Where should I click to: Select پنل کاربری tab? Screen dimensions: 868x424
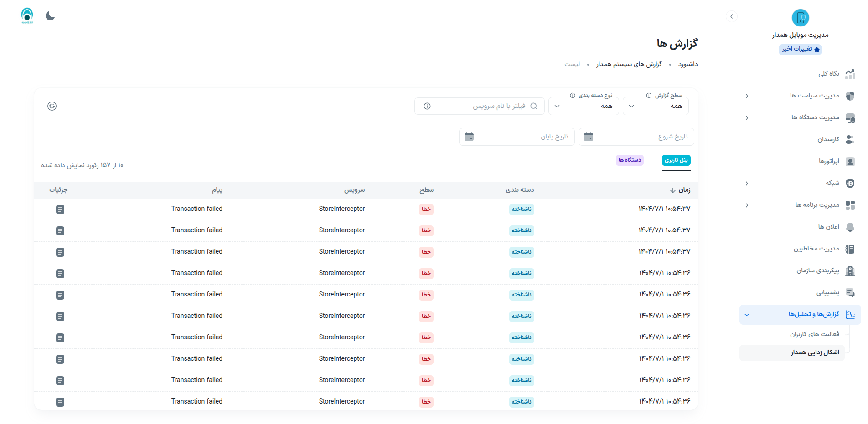click(x=676, y=160)
